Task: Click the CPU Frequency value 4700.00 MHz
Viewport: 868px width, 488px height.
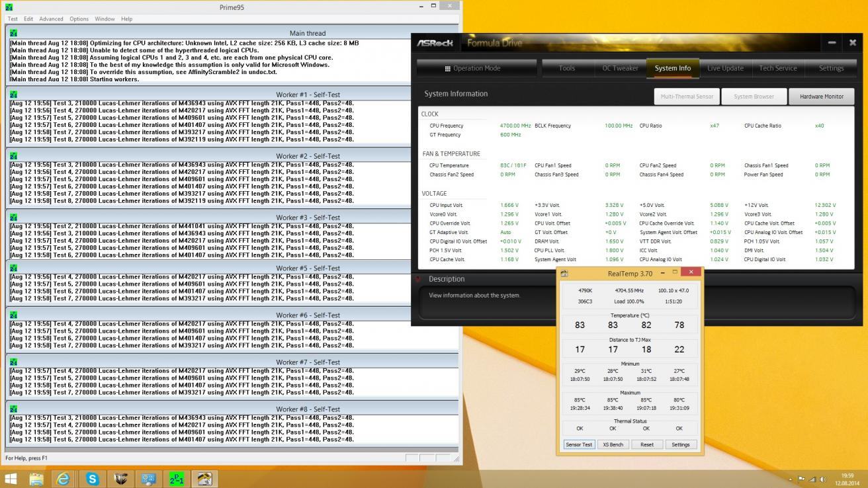Action: click(515, 126)
